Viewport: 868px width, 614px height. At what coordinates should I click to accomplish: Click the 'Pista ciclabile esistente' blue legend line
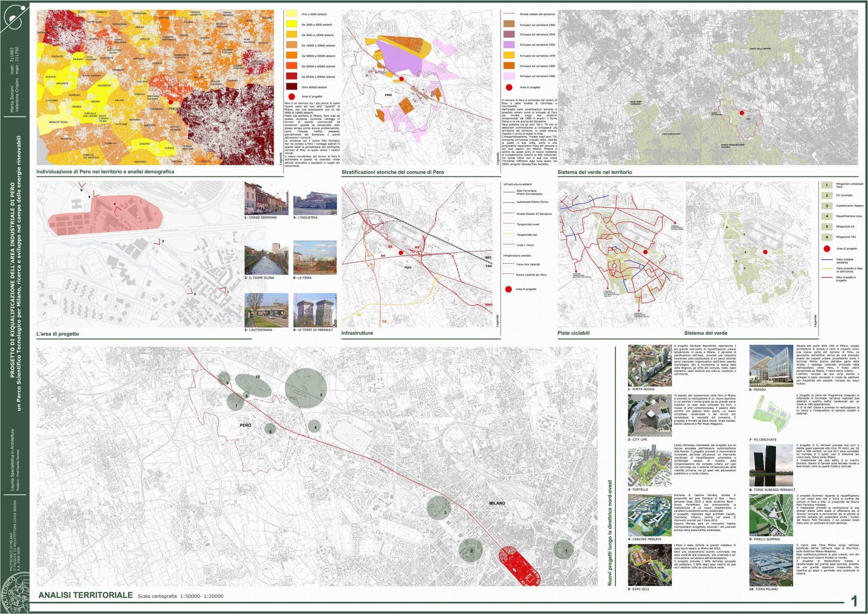click(x=827, y=260)
